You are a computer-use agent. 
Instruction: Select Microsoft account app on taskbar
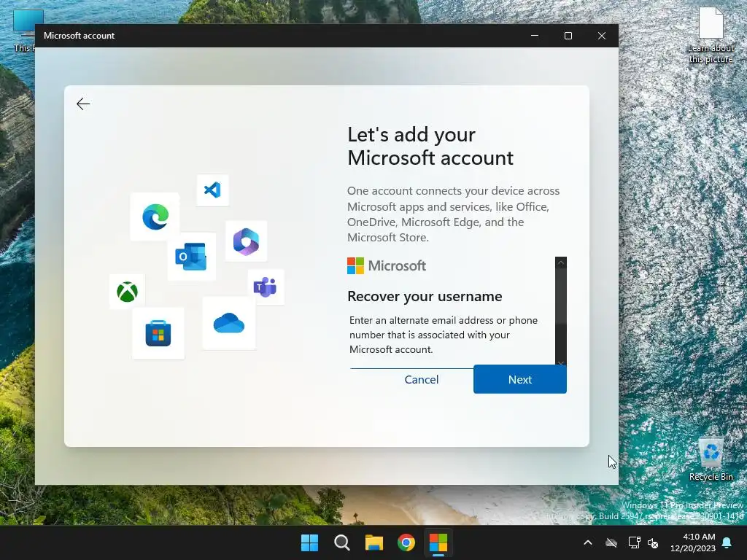(438, 542)
